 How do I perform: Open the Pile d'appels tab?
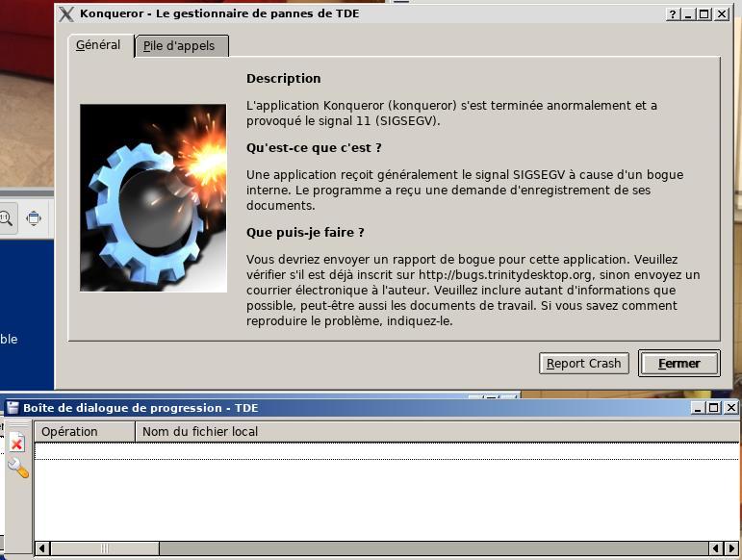(182, 46)
